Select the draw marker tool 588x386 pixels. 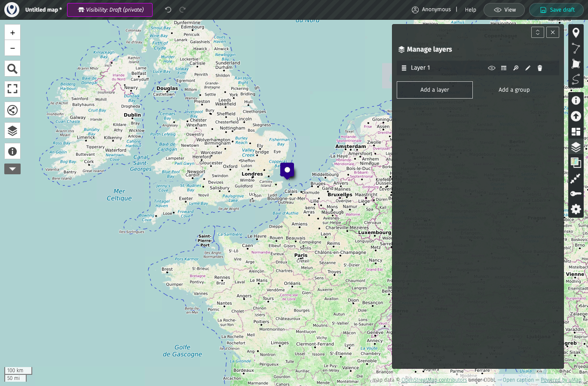(x=576, y=33)
